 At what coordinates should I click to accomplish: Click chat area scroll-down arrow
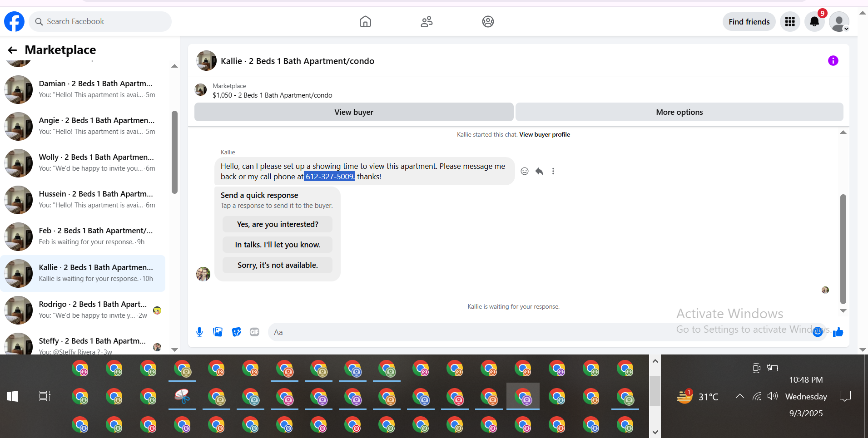click(x=843, y=311)
